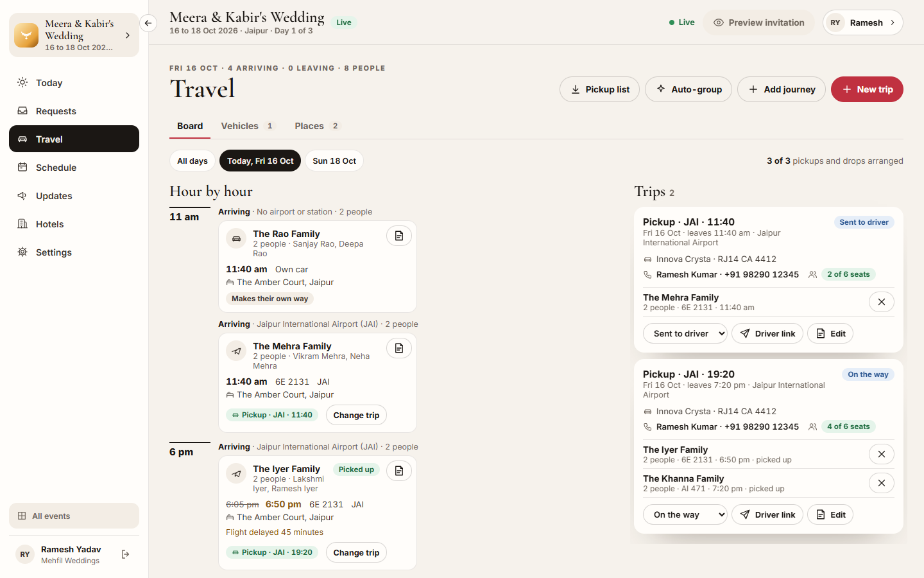The image size is (924, 578).
Task: Expand the On the way status dropdown
Action: tap(685, 514)
